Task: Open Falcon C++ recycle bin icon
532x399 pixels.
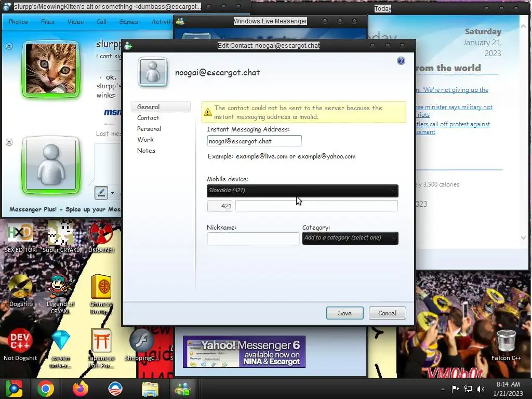Action: click(506, 344)
